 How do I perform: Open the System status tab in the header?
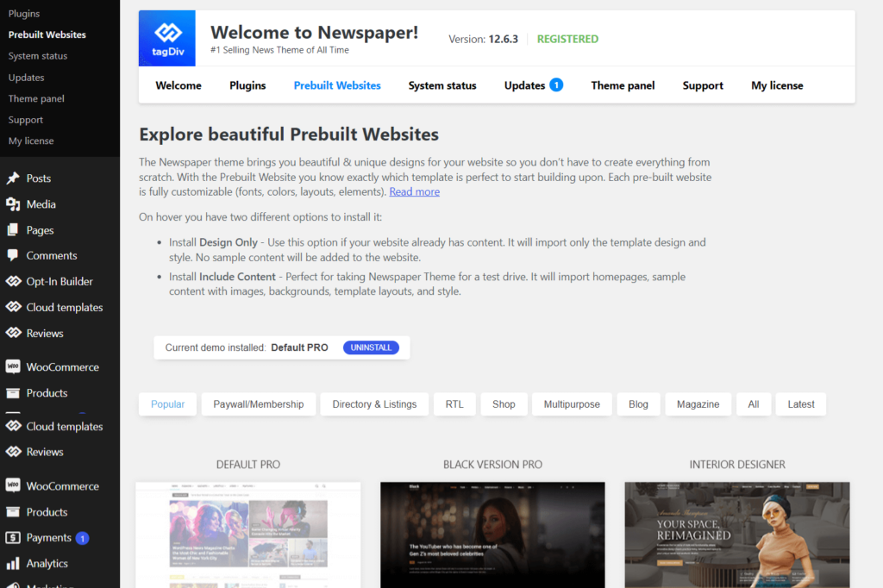tap(442, 85)
